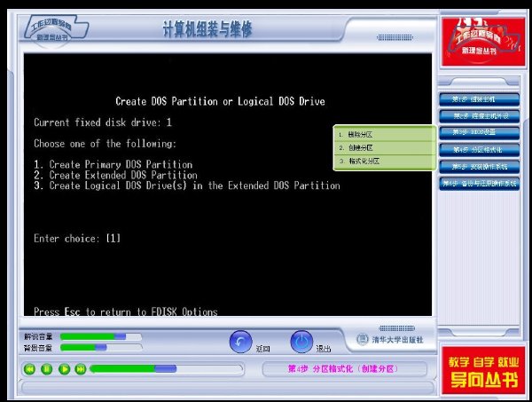Viewport: 532px width, 402px height.
Task: Click the 'Create DOS Partition or Logical DOS Drive' heading
Action: [220, 101]
